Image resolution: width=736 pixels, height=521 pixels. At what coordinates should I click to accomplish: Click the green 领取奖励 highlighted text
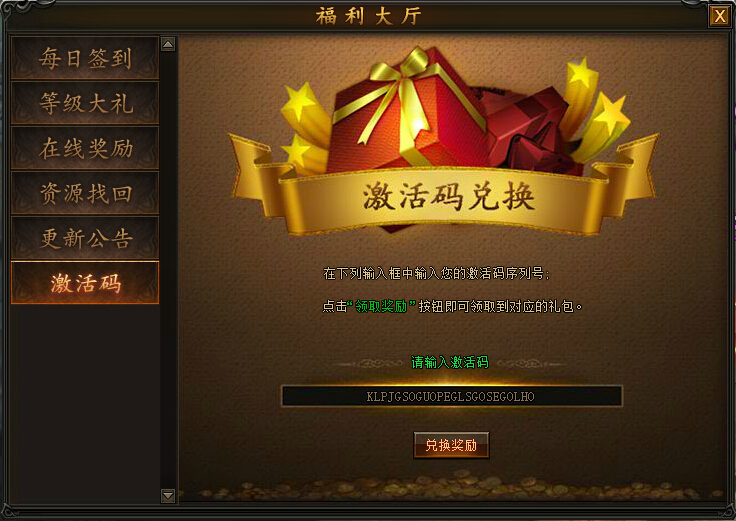(381, 306)
